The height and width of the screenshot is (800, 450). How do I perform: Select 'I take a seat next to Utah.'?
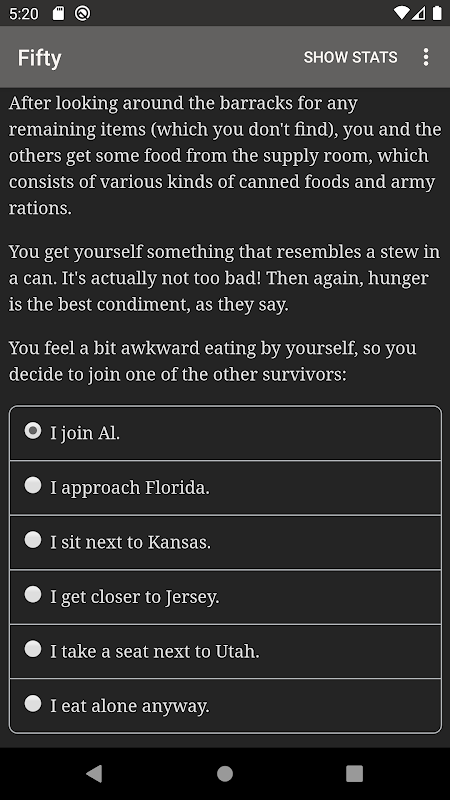(x=225, y=652)
